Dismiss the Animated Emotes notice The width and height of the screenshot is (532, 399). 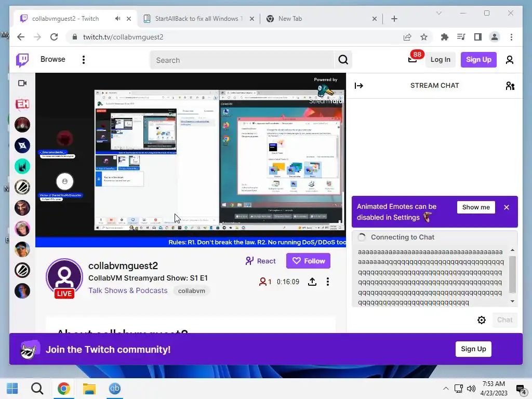click(x=506, y=207)
